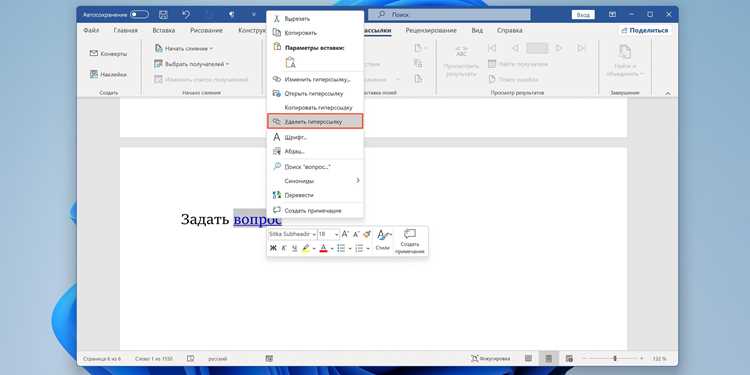Click the format painter brush icon
This screenshot has height=375, width=750.
367,234
